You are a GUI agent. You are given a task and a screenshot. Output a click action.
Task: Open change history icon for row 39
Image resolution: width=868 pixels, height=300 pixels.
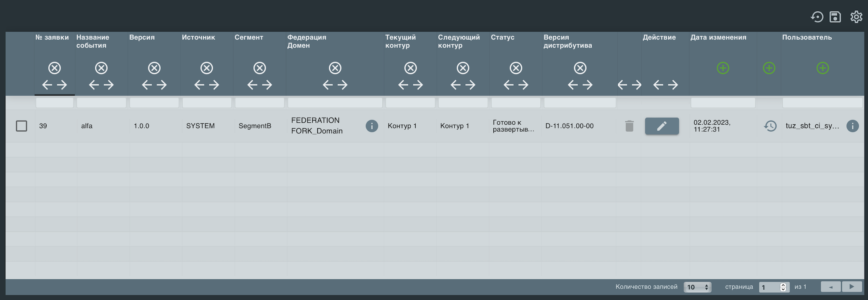click(x=770, y=126)
